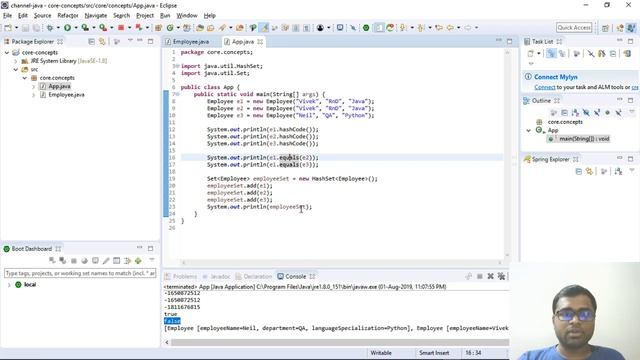Switch to the Declaration tab
Screen dimensions: 640x360
click(x=253, y=276)
